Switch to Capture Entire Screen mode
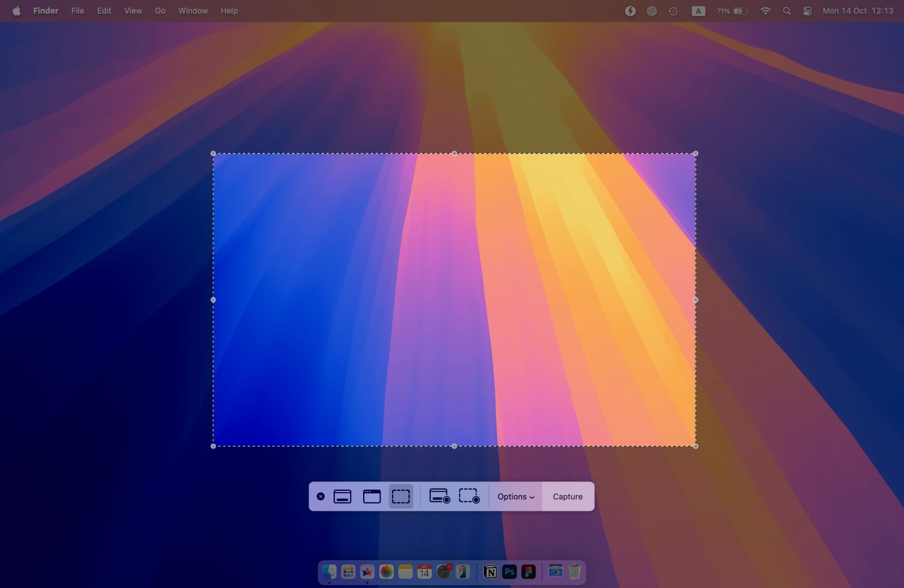 (x=343, y=496)
